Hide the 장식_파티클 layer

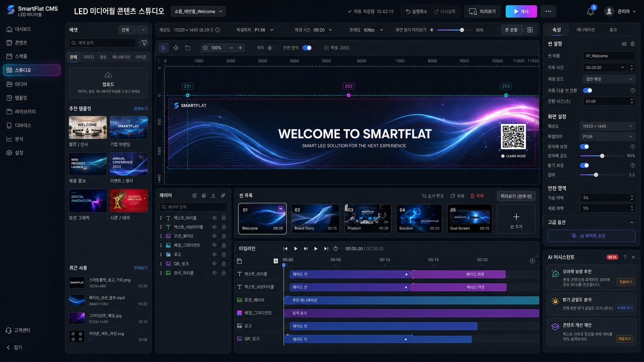coord(215,273)
